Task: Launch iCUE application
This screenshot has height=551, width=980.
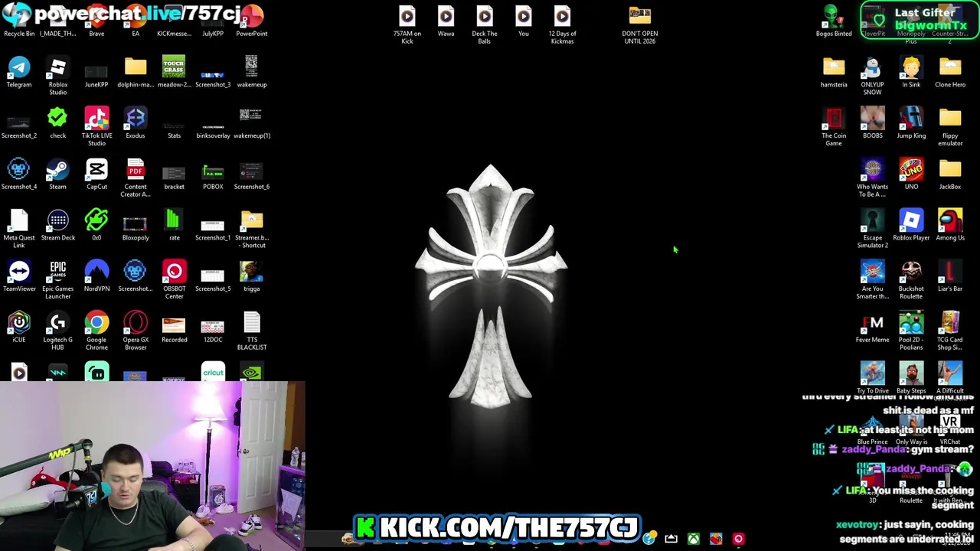Action: point(19,327)
